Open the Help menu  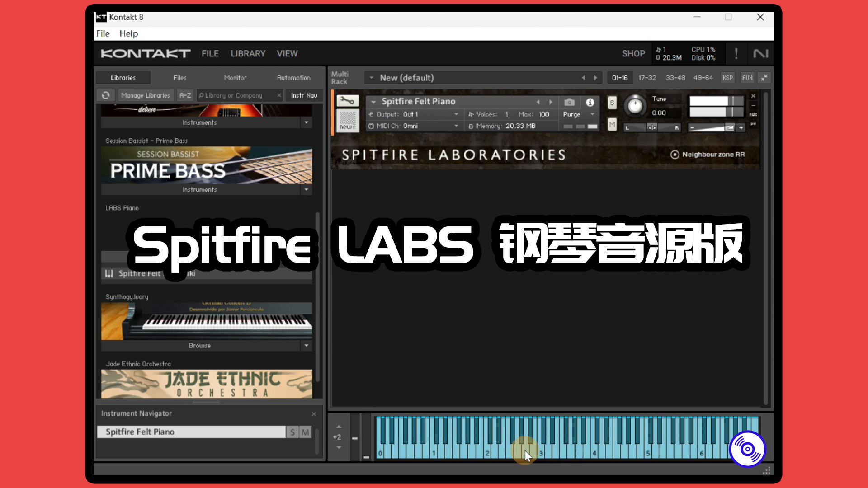pos(129,33)
